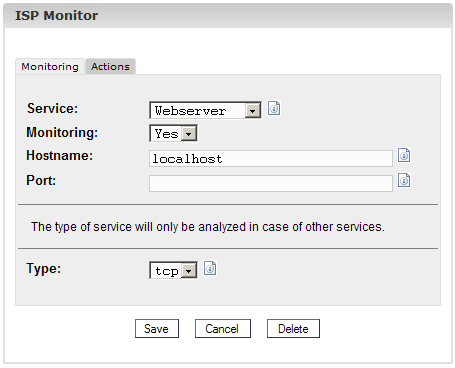455x368 pixels.
Task: Open the Monitoring Yes dropdown
Action: (x=173, y=133)
